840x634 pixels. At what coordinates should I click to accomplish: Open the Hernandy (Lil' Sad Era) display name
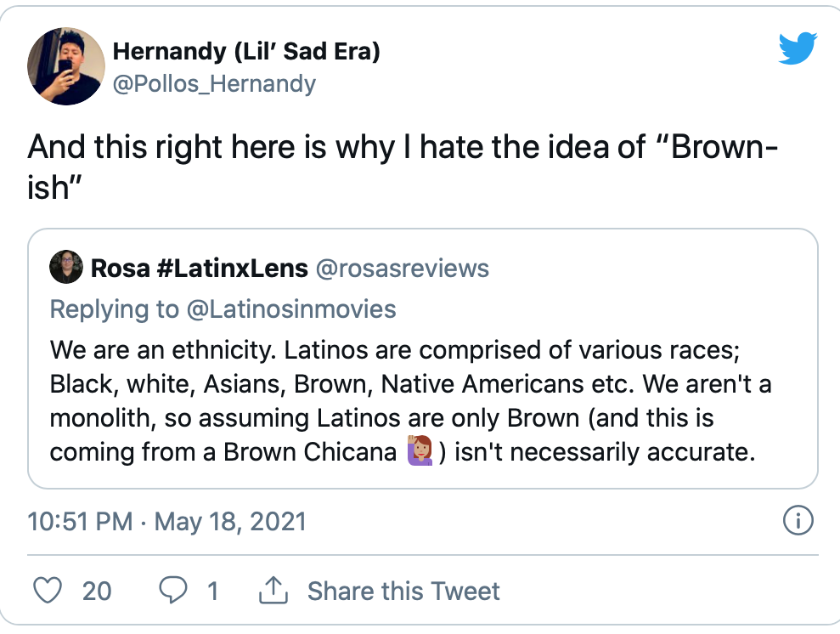click(x=246, y=51)
